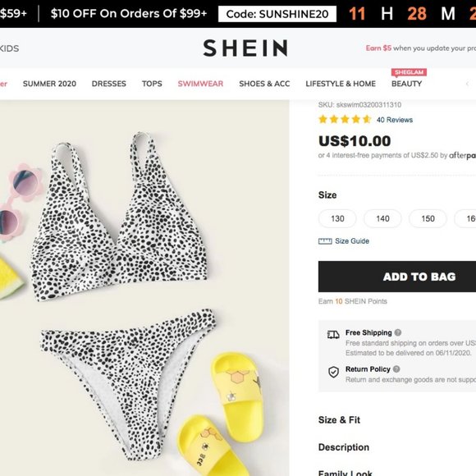Viewport: 476px width, 476px height.
Task: Expand the Description section
Action: tap(344, 447)
